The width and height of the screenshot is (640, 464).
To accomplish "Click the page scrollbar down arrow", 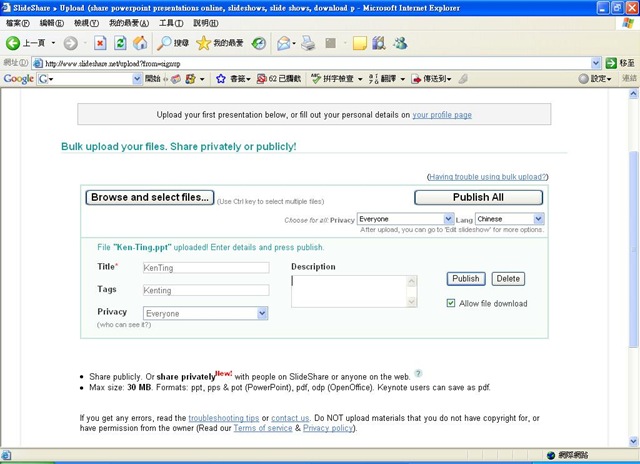I will coord(633,441).
